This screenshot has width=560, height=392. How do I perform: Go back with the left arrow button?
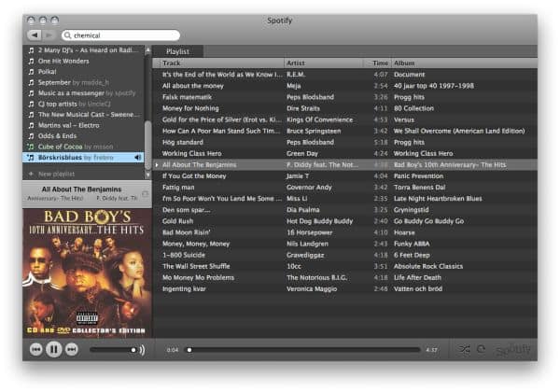click(x=35, y=35)
